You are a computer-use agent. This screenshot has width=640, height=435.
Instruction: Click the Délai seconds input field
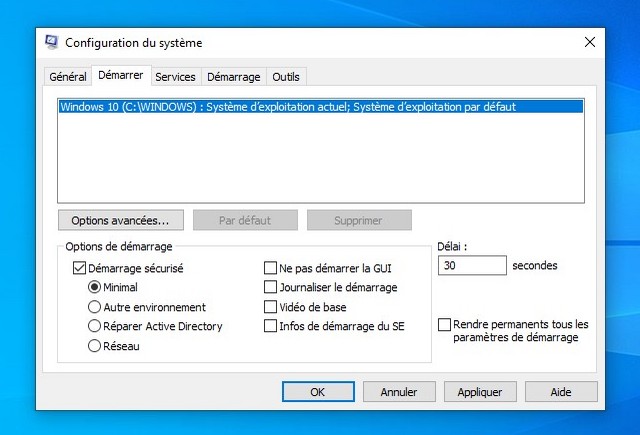[x=472, y=266]
